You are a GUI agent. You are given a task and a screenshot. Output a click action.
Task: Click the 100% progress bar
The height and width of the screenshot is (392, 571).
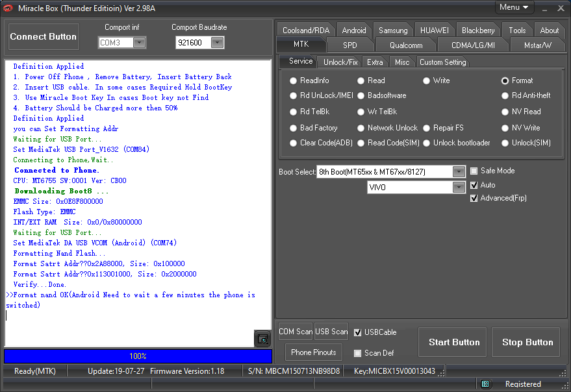tap(138, 356)
